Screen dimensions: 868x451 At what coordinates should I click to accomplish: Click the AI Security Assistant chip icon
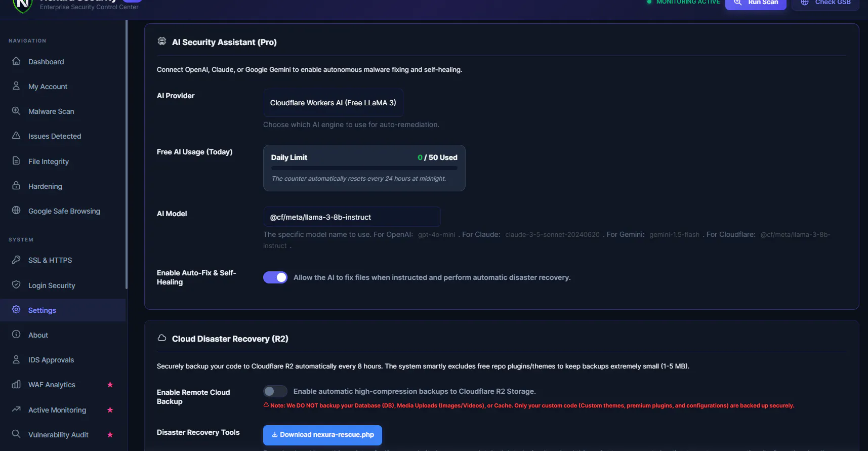tap(162, 42)
